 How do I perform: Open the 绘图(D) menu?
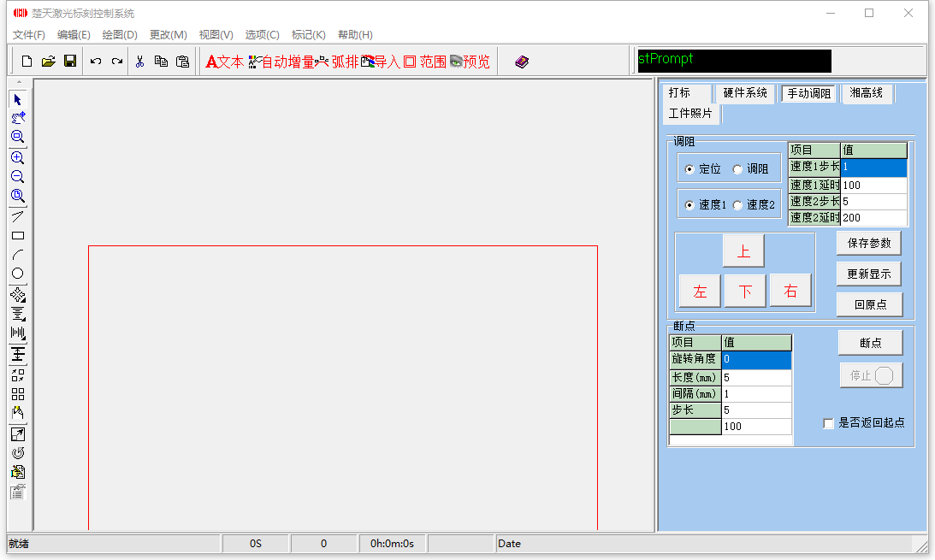click(120, 34)
